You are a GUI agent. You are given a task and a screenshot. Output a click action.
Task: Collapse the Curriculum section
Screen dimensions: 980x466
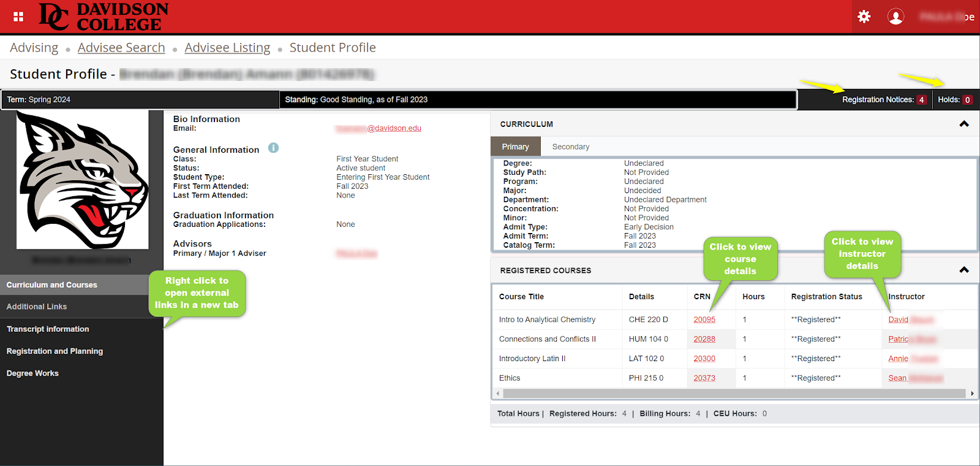(x=964, y=124)
